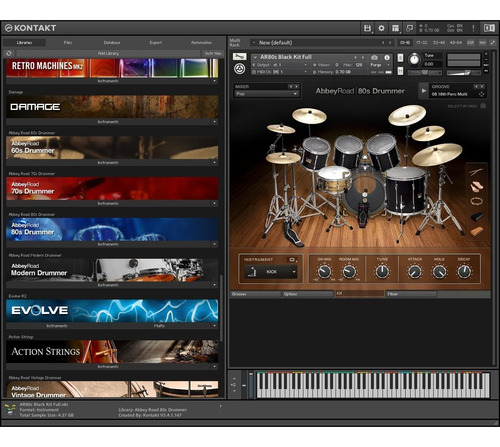The image size is (500, 447).
Task: Open the instrument info icon
Action: click(387, 58)
